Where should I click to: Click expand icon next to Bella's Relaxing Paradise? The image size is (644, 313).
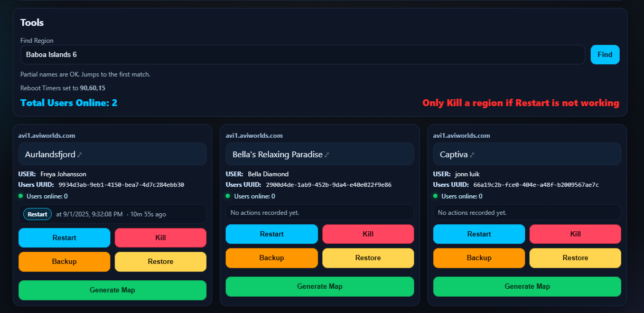[x=327, y=155]
